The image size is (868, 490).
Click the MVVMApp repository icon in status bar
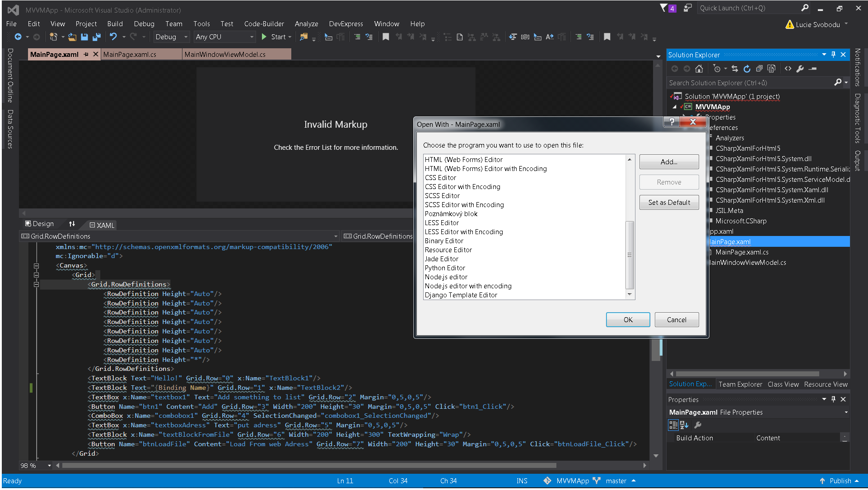547,481
